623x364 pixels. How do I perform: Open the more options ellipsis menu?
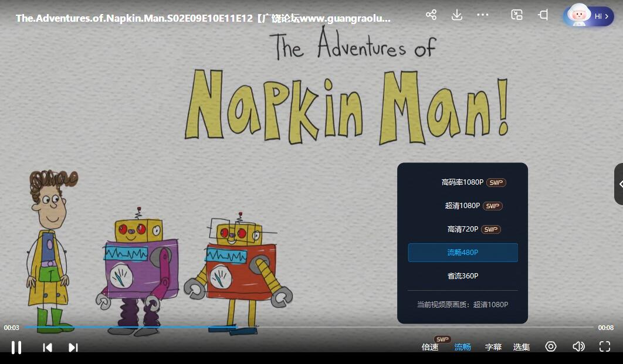click(x=483, y=15)
